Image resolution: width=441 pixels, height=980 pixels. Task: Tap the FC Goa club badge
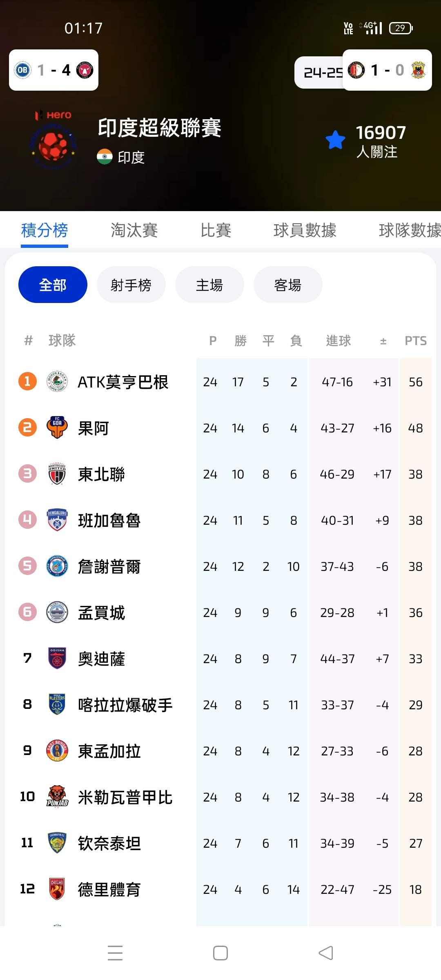pos(57,428)
